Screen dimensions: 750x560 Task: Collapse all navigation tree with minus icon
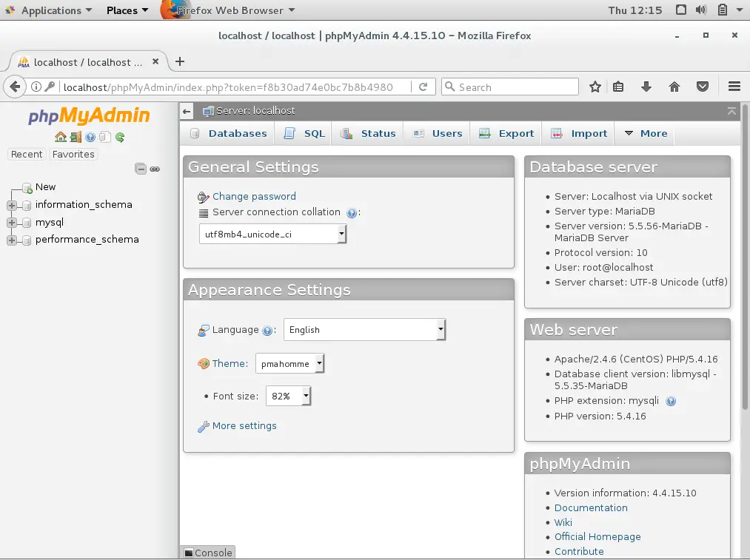[x=141, y=169]
